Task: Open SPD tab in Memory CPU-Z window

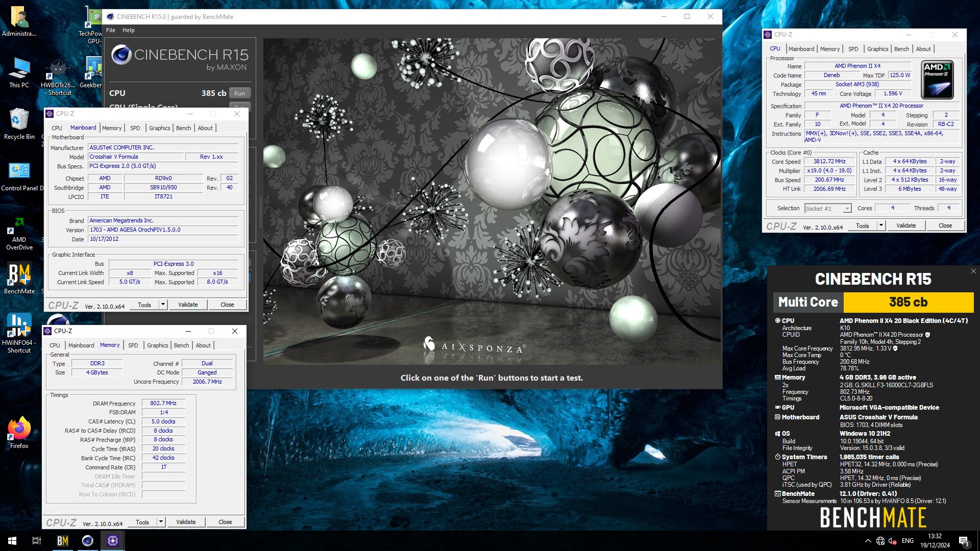Action: (133, 345)
